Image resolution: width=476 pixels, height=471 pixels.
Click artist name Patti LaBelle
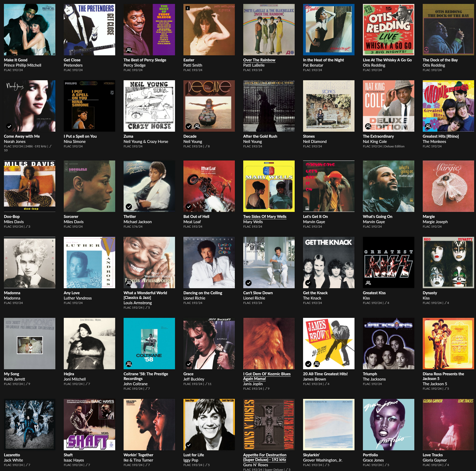254,65
